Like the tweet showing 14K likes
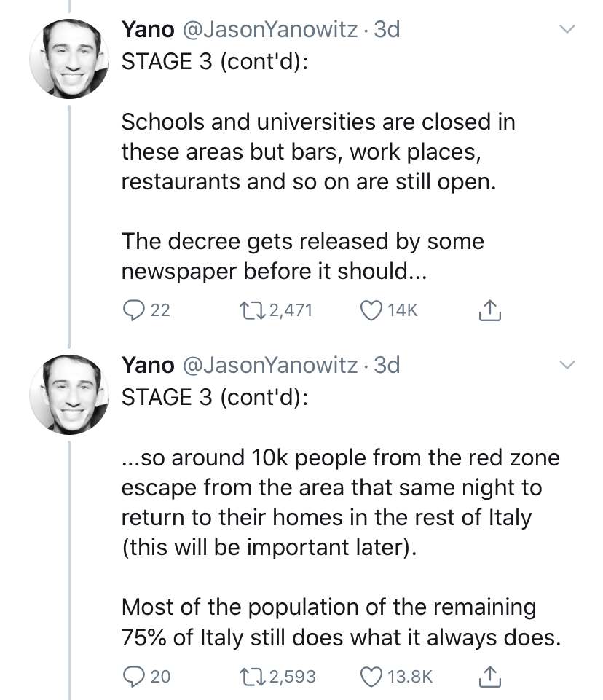Image resolution: width=603 pixels, height=700 pixels. click(371, 310)
